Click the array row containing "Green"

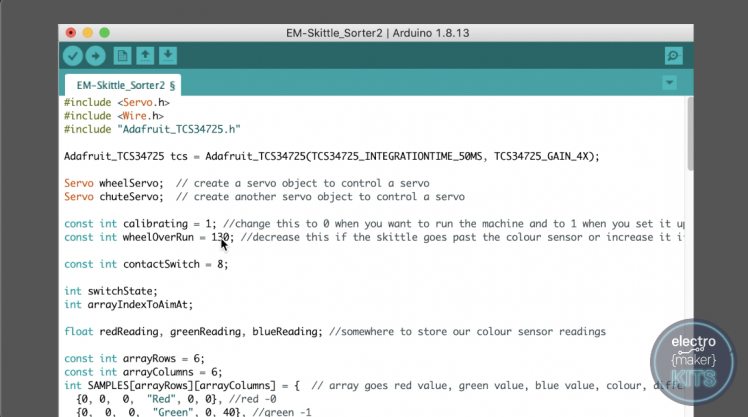coord(194,412)
